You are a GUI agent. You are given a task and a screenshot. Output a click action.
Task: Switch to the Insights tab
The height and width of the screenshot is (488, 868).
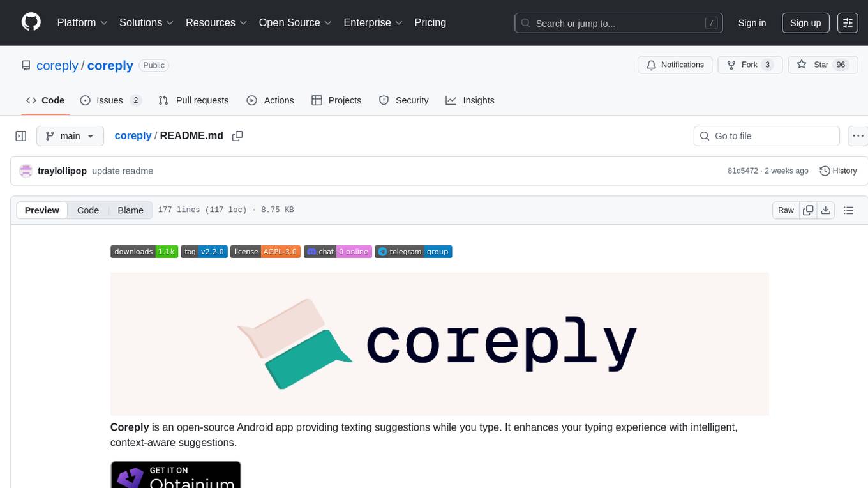coord(470,100)
